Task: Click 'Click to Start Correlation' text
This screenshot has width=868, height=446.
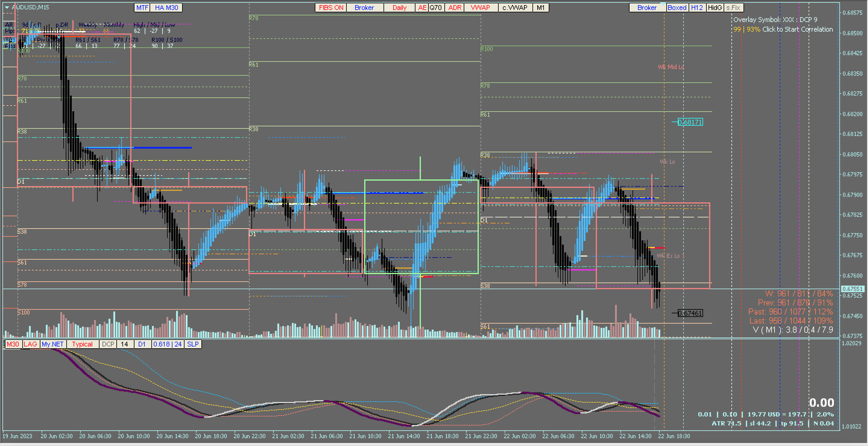Action: [x=797, y=29]
